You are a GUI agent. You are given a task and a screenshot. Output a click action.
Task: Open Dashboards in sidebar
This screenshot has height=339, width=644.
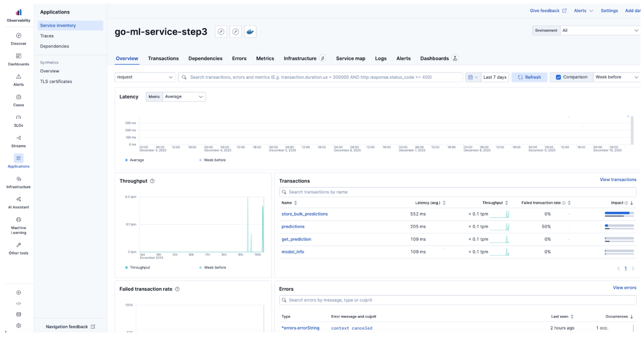coord(19,59)
